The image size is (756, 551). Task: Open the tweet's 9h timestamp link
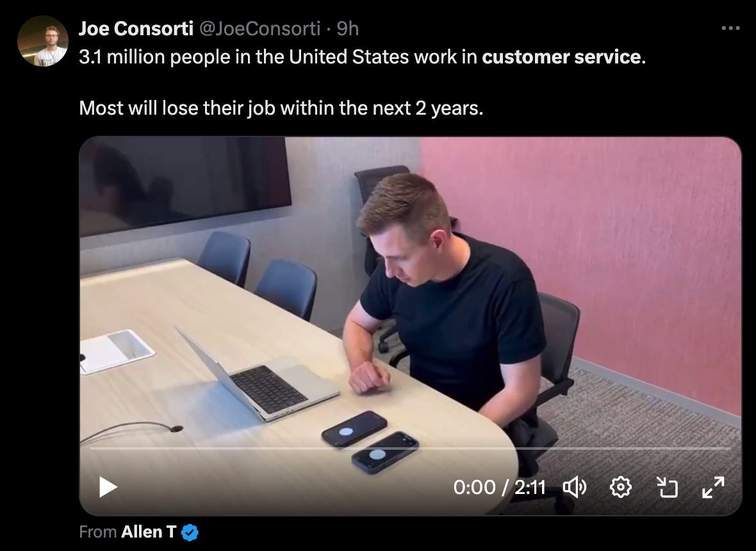(348, 28)
